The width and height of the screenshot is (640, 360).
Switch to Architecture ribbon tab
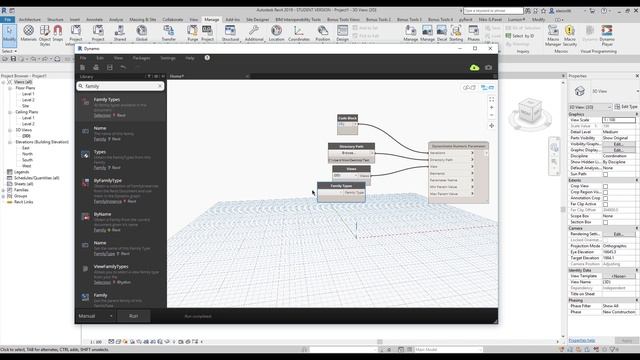pos(30,19)
